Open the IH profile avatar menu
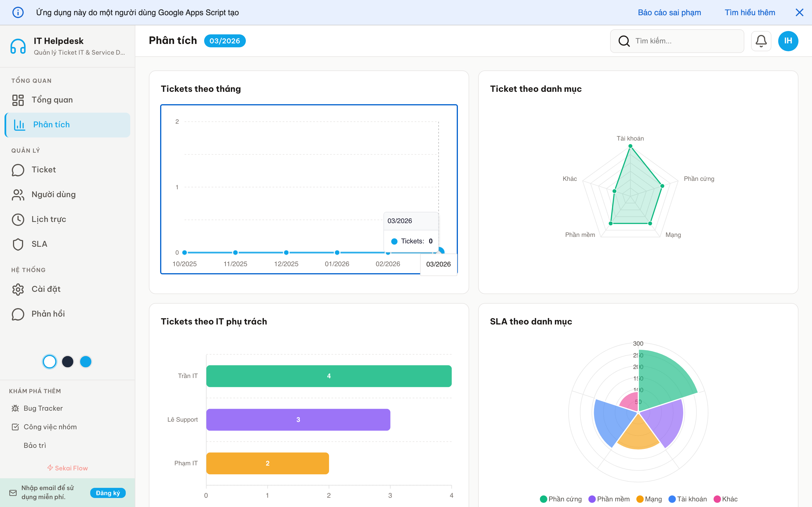This screenshot has width=812, height=507. click(x=788, y=41)
